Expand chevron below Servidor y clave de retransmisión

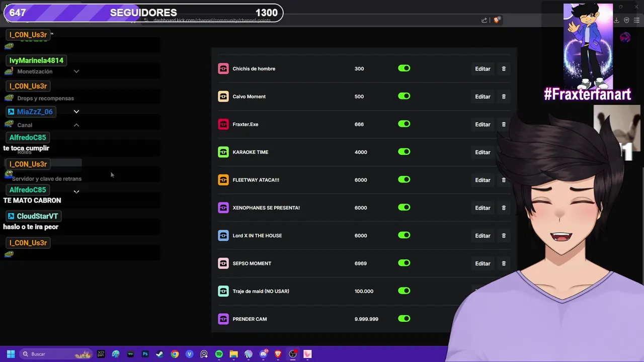coord(76,192)
